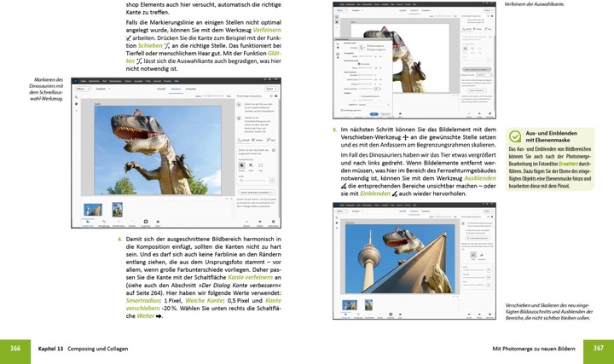This screenshot has height=364, width=614.
Task: Confirm with blue OK button in edge dialog
Action: [x=374, y=114]
